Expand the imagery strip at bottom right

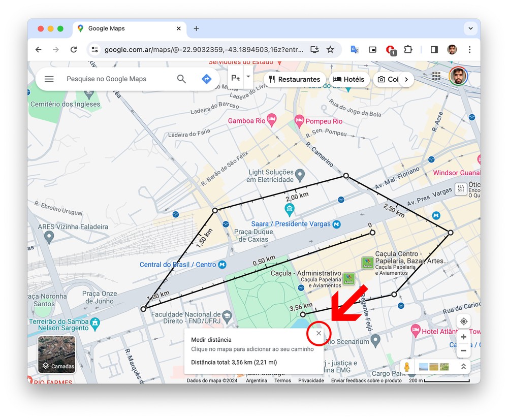[x=463, y=367]
